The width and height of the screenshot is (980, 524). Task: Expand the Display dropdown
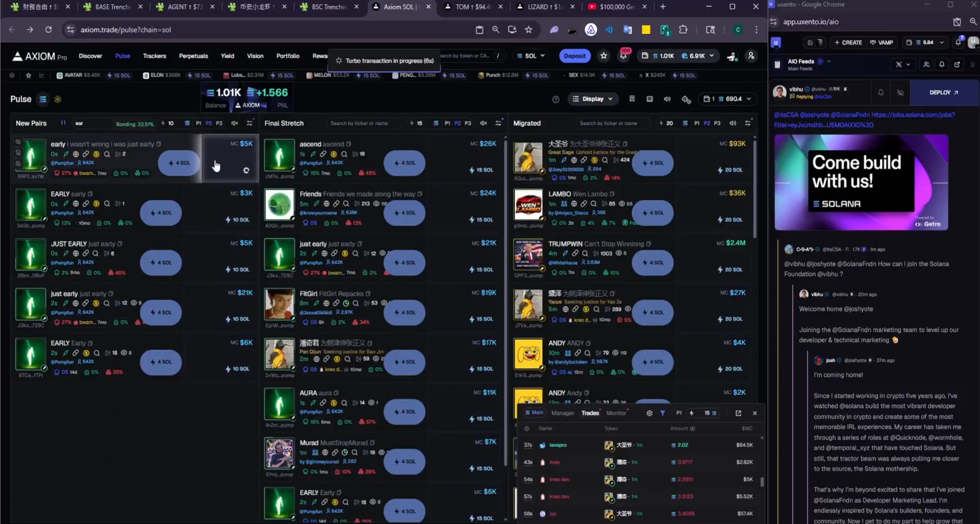592,99
